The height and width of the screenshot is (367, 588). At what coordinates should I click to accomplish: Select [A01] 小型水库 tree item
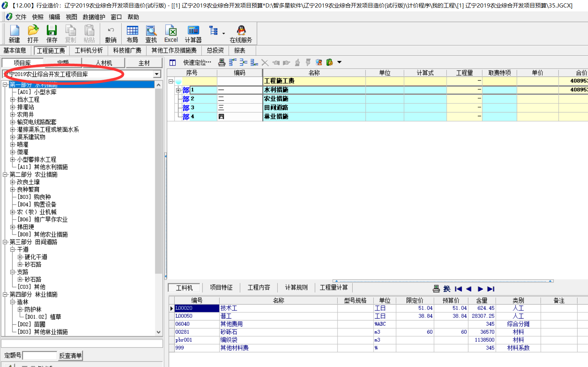point(37,92)
